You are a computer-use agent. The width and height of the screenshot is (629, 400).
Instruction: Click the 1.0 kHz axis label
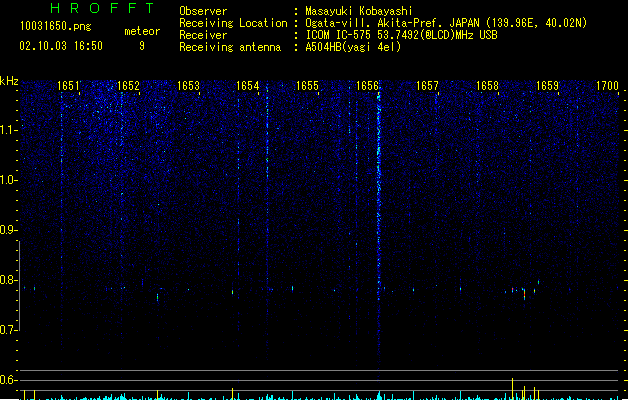tap(8, 180)
